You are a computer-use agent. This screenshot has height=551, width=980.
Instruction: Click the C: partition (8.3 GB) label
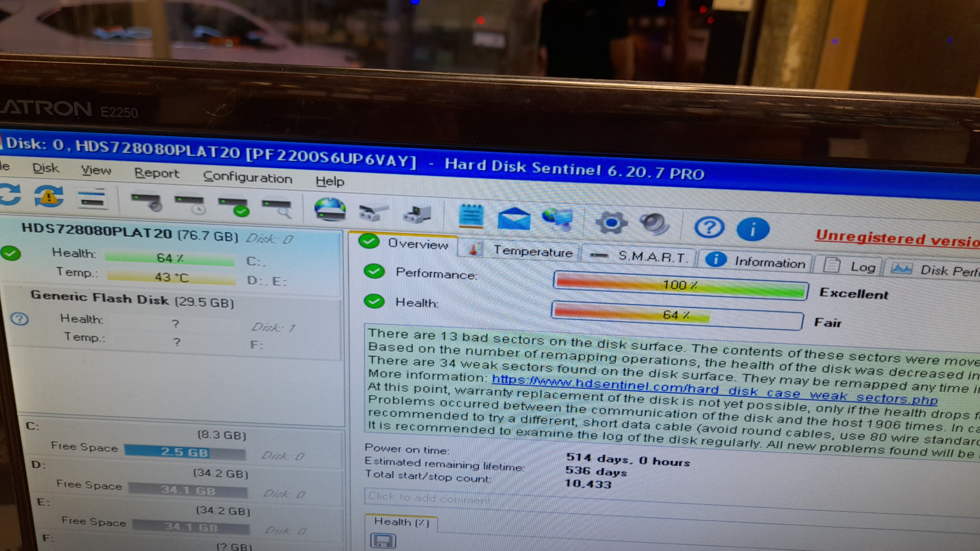point(222,435)
